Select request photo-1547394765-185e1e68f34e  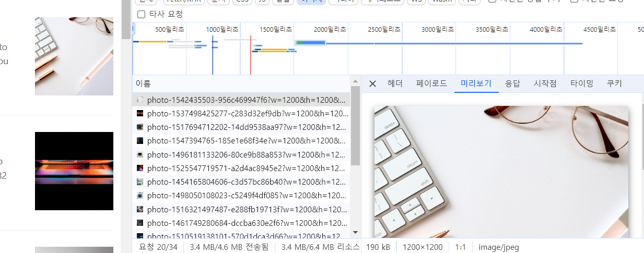(x=241, y=141)
